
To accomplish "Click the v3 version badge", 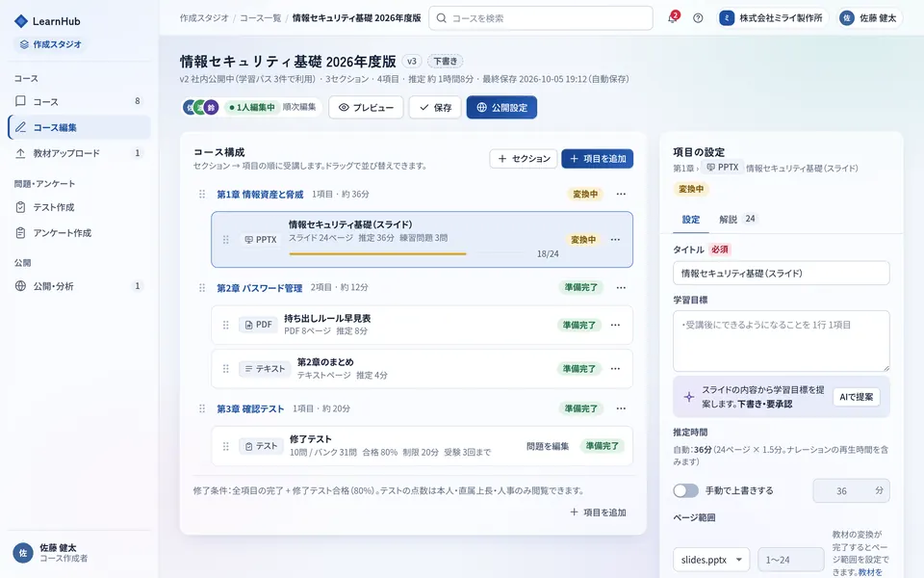I will 411,62.
